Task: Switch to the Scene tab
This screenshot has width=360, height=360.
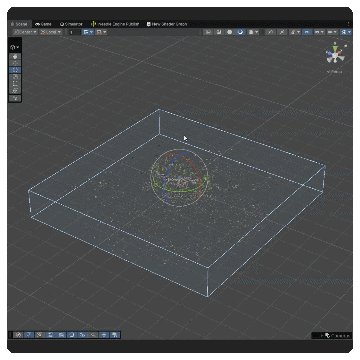Action: 19,24
